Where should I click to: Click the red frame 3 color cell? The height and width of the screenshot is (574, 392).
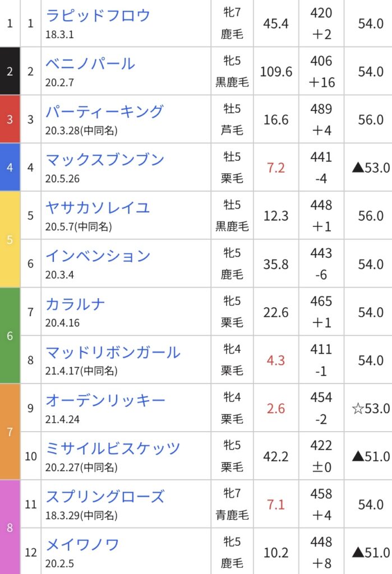click(10, 119)
